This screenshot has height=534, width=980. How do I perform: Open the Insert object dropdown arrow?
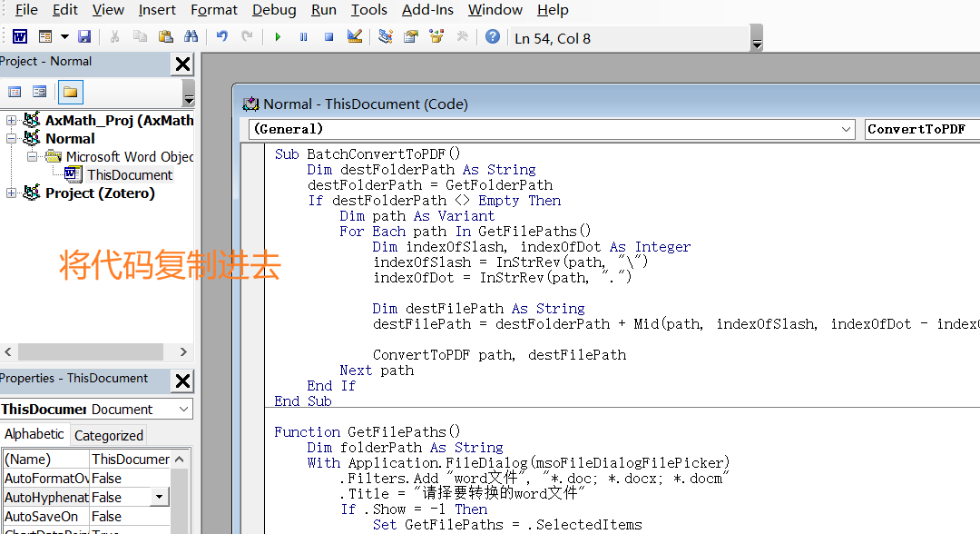click(x=64, y=37)
